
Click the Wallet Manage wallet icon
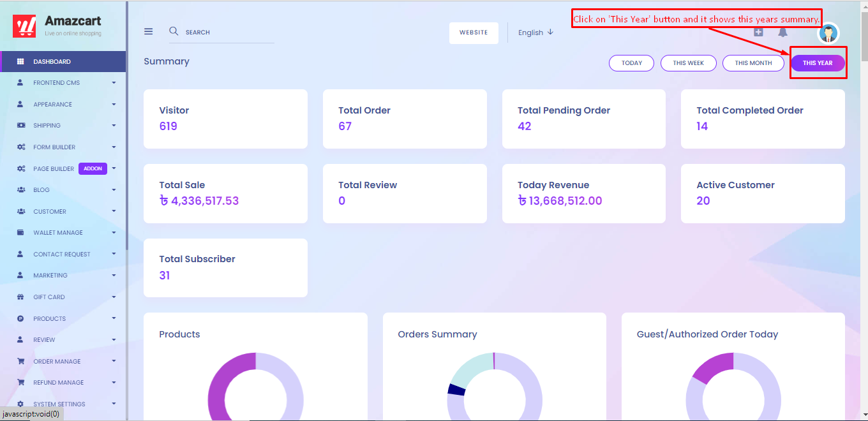20,232
